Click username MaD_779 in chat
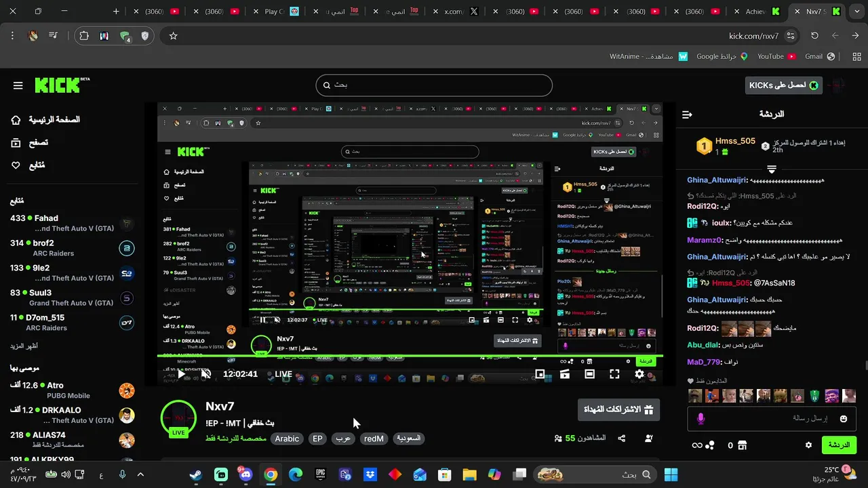The image size is (868, 488). coord(703,362)
